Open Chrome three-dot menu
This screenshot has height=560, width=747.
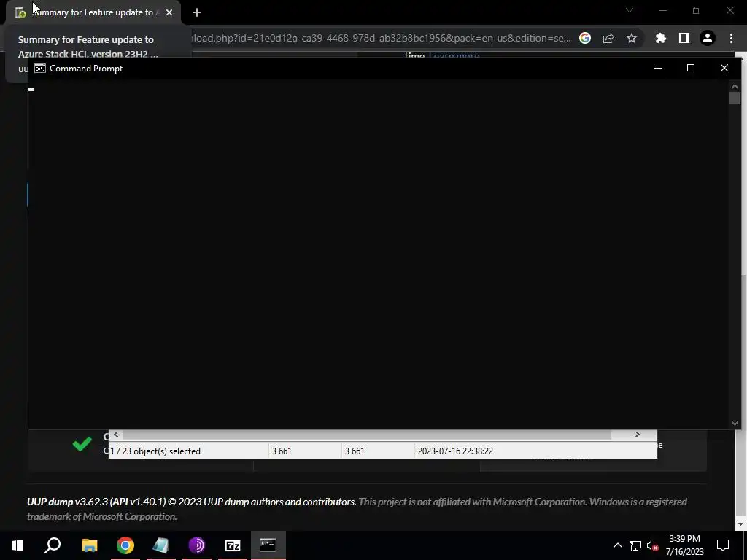(731, 38)
